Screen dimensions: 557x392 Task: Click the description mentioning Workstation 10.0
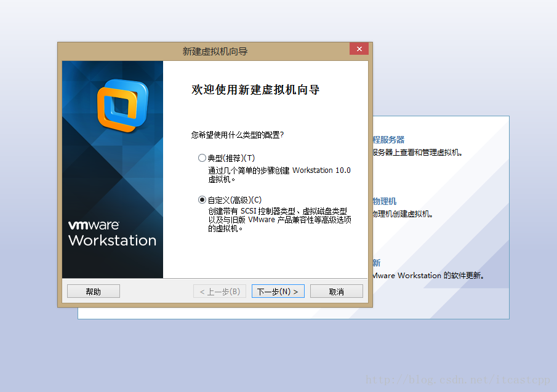click(x=279, y=175)
